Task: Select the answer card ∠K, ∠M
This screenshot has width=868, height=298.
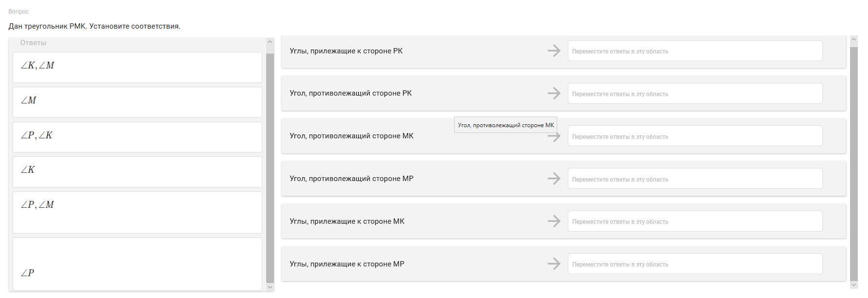Action: click(x=137, y=67)
